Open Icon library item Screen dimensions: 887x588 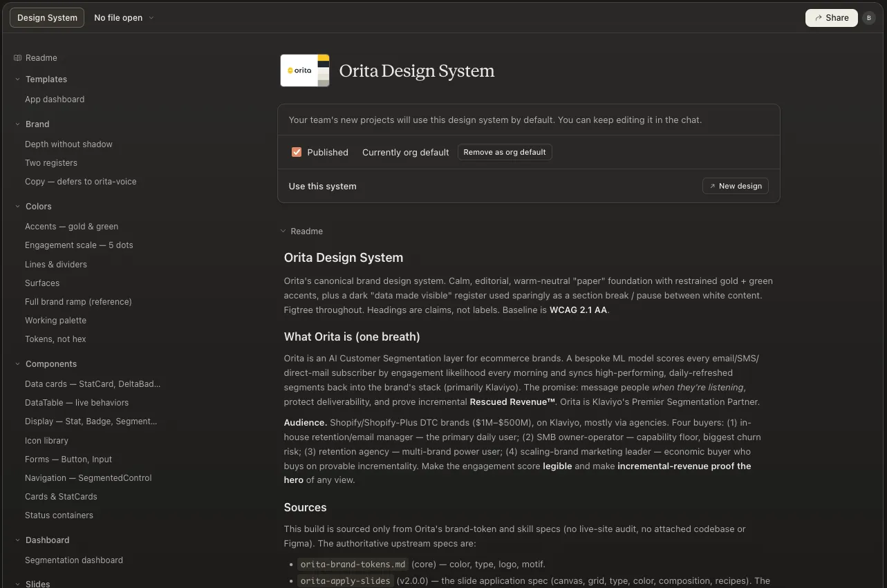pyautogui.click(x=46, y=441)
